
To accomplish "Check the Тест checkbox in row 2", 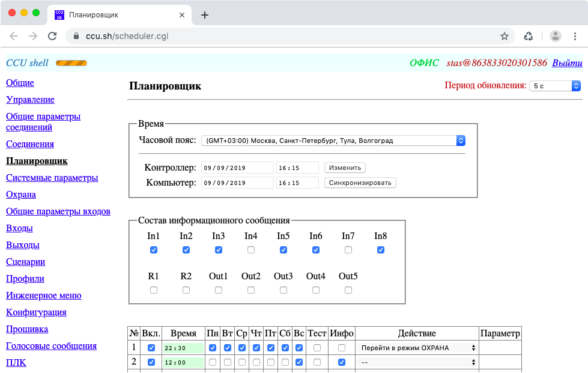I will (x=317, y=362).
